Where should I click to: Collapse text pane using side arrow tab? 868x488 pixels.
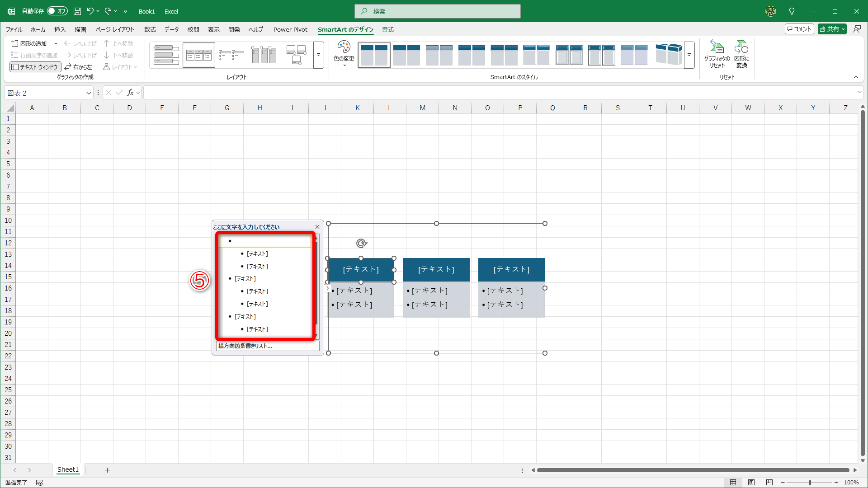click(328, 288)
